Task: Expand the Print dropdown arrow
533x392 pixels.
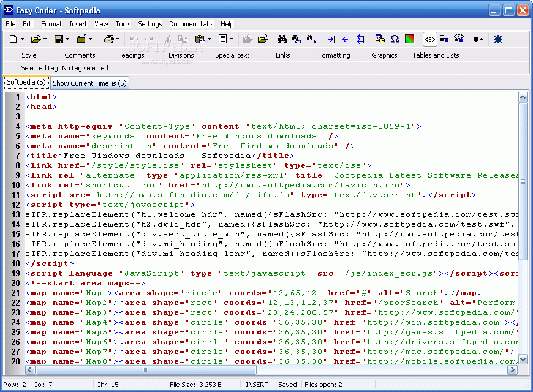Action: pos(118,39)
